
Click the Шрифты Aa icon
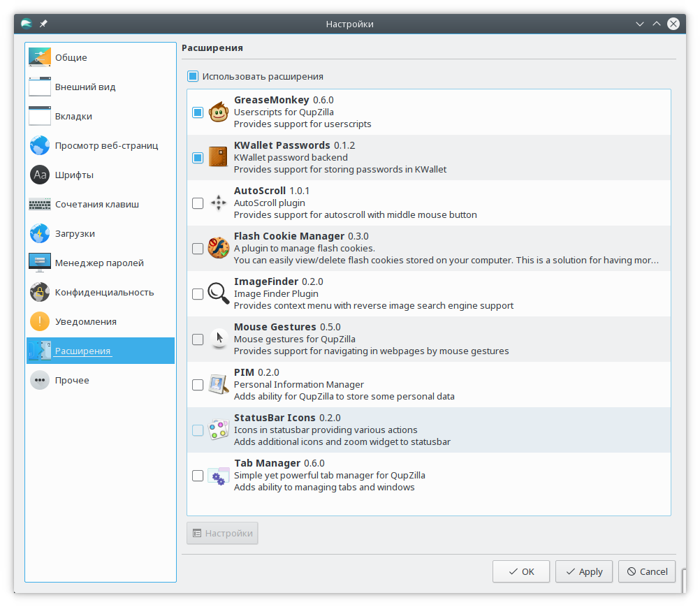pyautogui.click(x=40, y=175)
